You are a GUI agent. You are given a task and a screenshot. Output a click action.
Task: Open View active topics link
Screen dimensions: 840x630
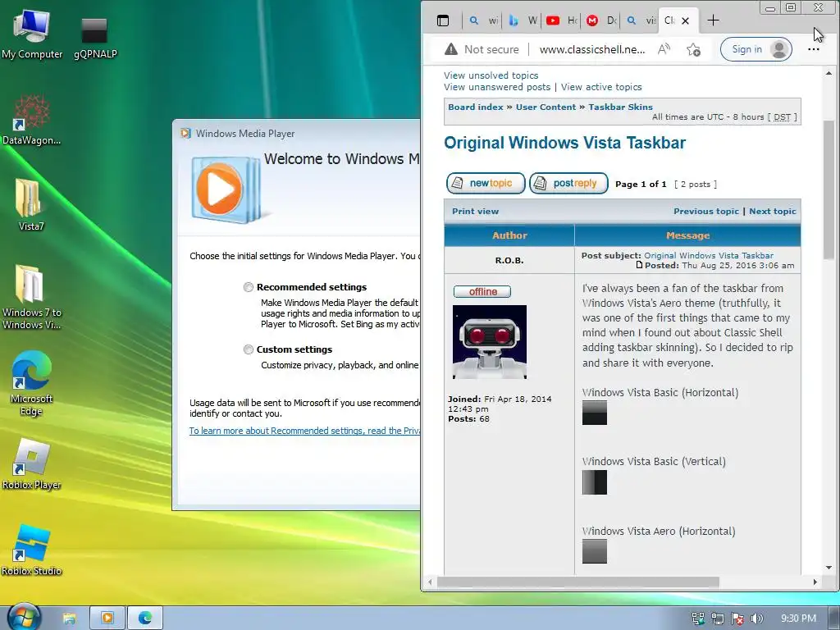(x=601, y=87)
